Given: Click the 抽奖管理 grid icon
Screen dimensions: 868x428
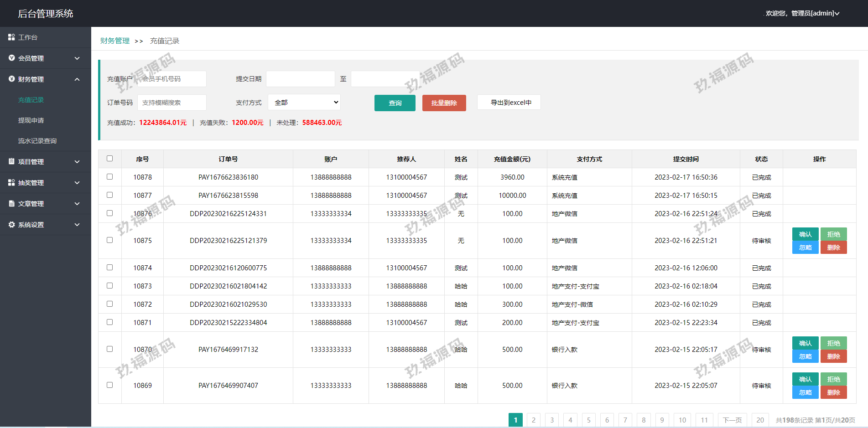Looking at the screenshot, I should click(x=11, y=182).
